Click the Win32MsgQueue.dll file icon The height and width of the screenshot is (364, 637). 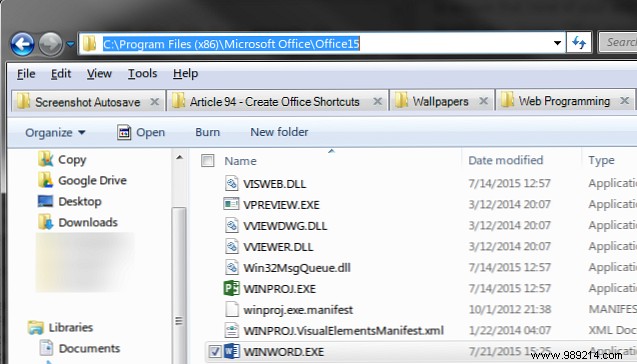pyautogui.click(x=232, y=267)
